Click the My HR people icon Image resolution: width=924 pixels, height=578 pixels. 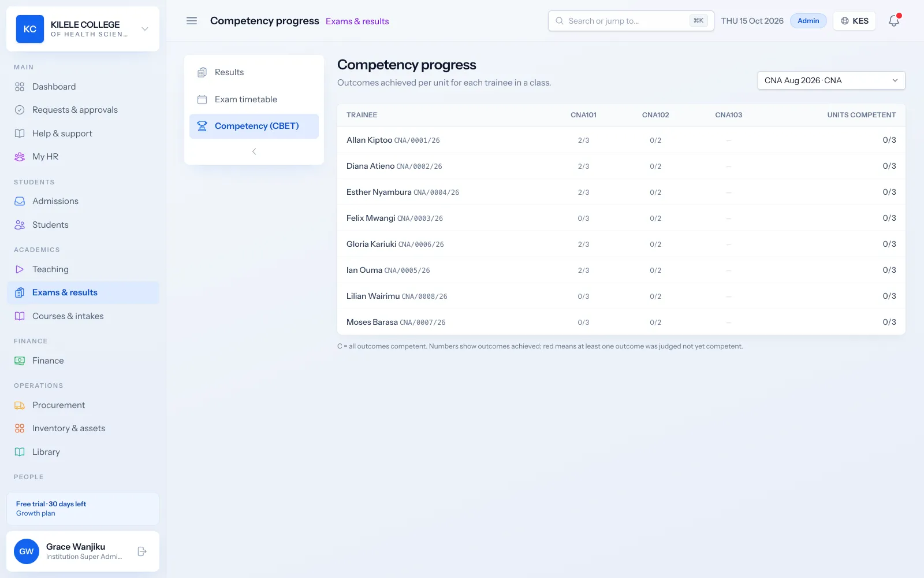20,157
